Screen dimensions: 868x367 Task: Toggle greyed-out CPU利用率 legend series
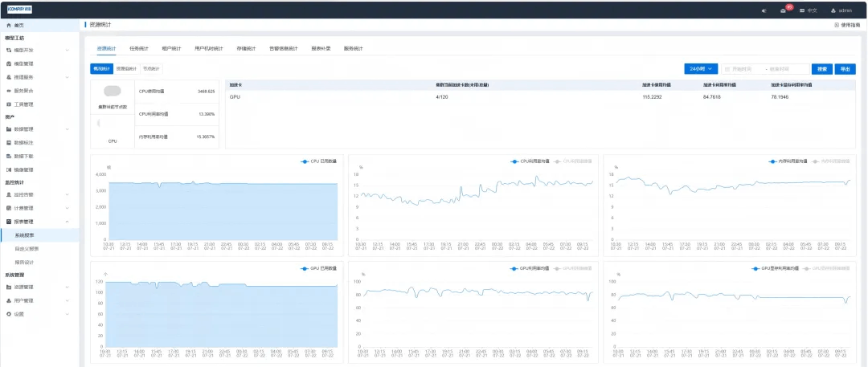pos(573,161)
